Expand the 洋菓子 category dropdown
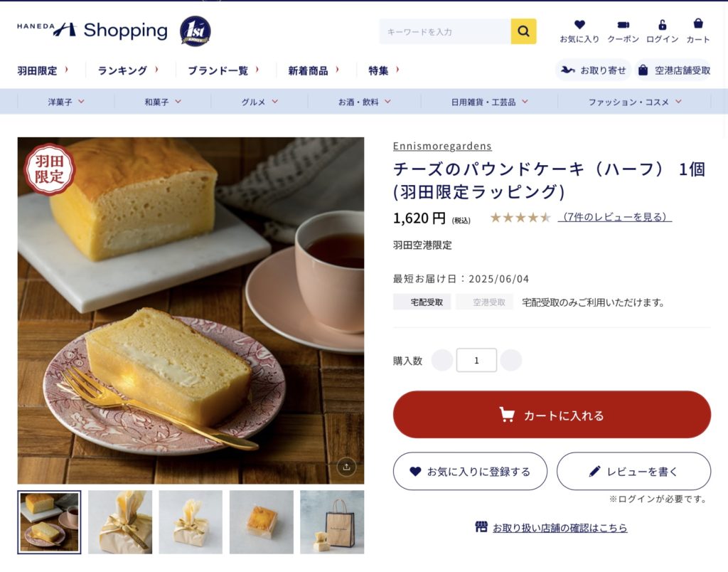This screenshot has height=572, width=728. point(66,102)
